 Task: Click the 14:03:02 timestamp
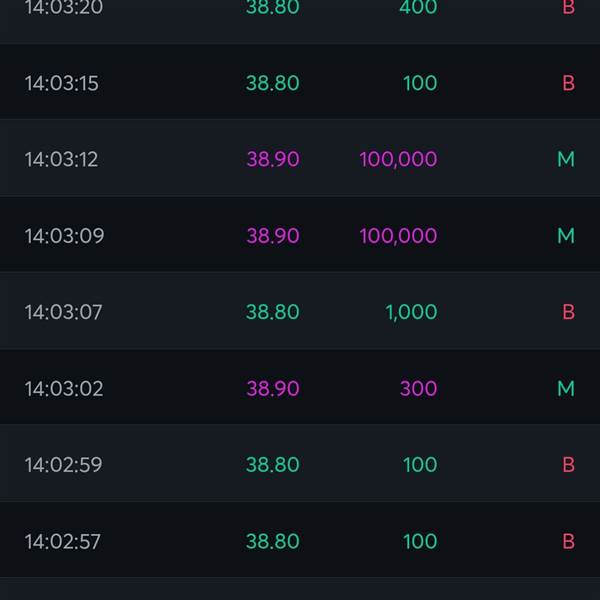click(x=64, y=388)
